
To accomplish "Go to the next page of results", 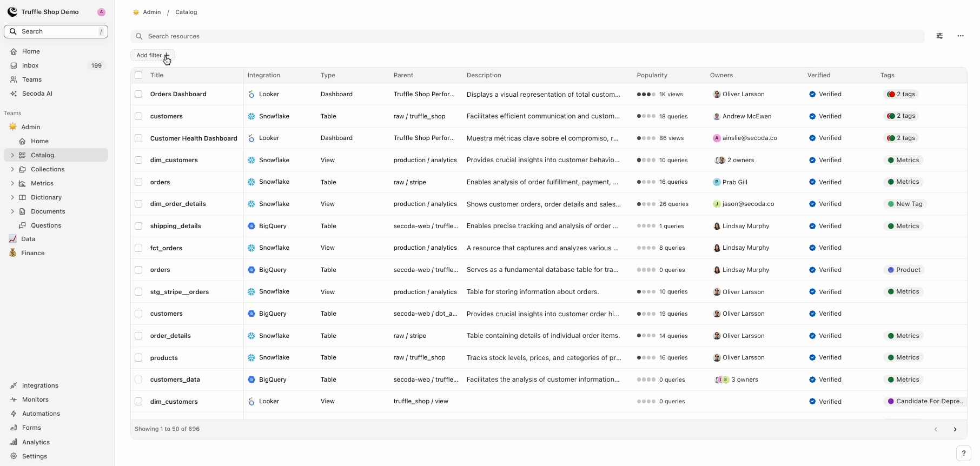I will (955, 429).
